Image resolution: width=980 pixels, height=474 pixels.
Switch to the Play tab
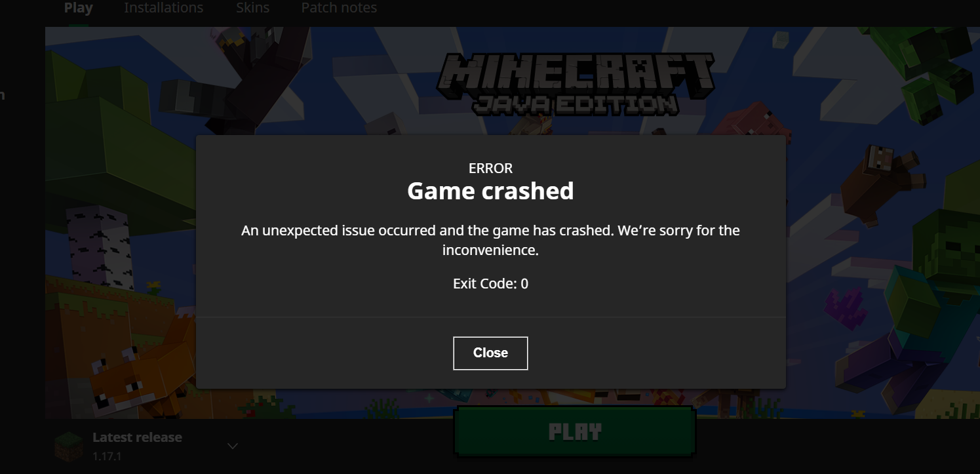tap(79, 8)
